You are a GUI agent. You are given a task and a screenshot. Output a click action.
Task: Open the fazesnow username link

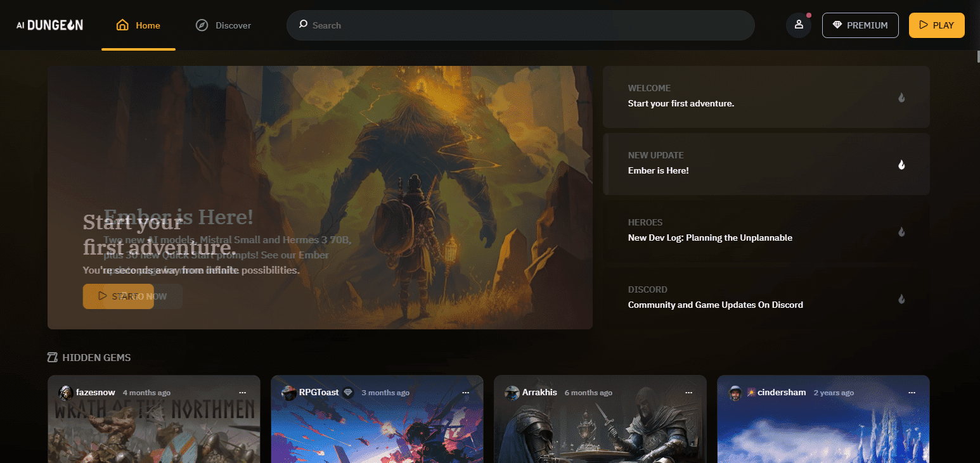coord(95,393)
